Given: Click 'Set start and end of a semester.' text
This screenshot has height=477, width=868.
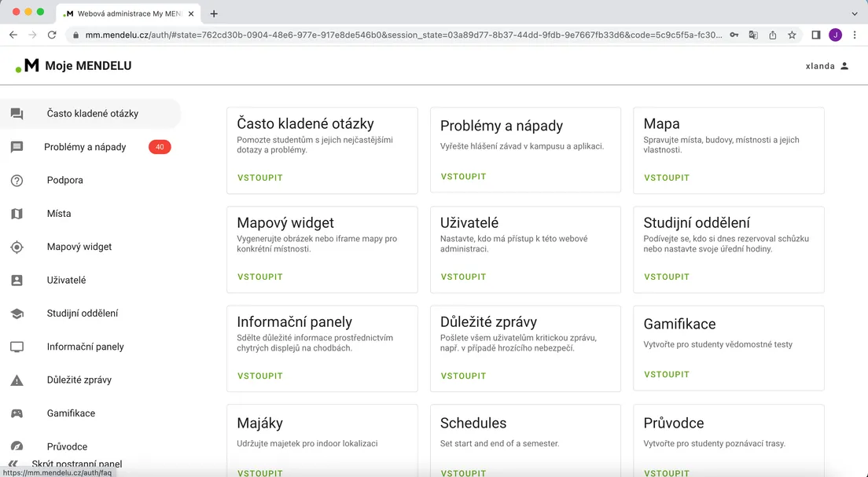Looking at the screenshot, I should (x=499, y=443).
